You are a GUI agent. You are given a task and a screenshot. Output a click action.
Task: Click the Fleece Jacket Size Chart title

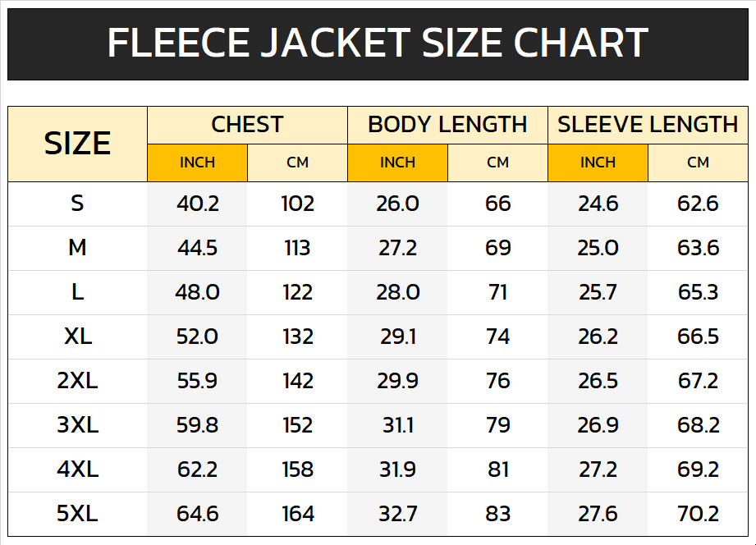tap(378, 44)
